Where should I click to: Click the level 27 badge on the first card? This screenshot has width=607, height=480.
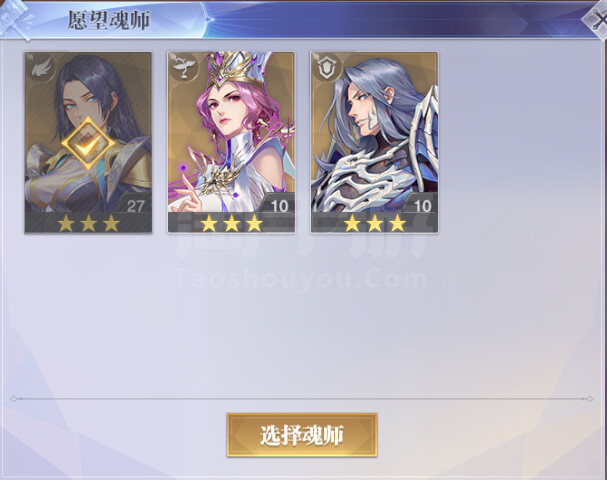coord(135,205)
